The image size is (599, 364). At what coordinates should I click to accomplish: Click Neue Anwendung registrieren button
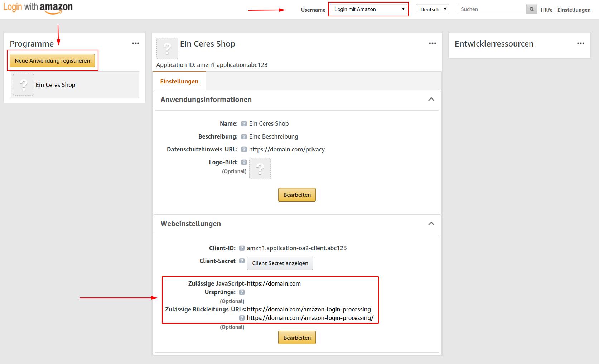(x=52, y=60)
